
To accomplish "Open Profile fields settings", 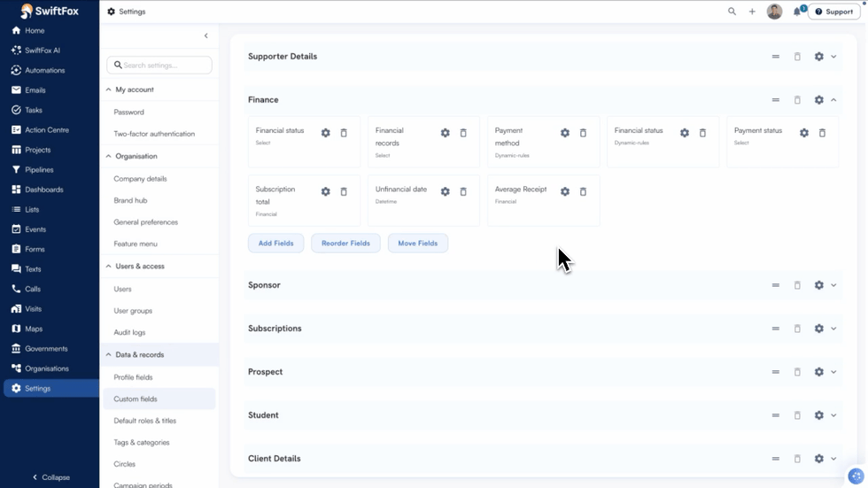I will [x=133, y=377].
